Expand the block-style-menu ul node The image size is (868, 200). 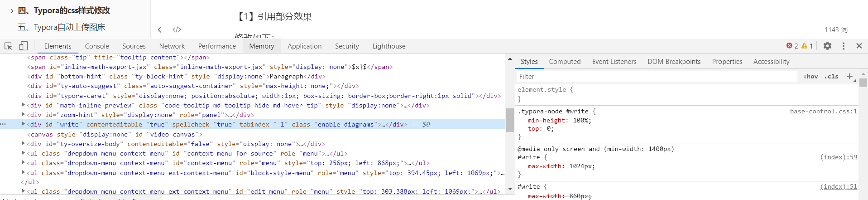coord(23,172)
